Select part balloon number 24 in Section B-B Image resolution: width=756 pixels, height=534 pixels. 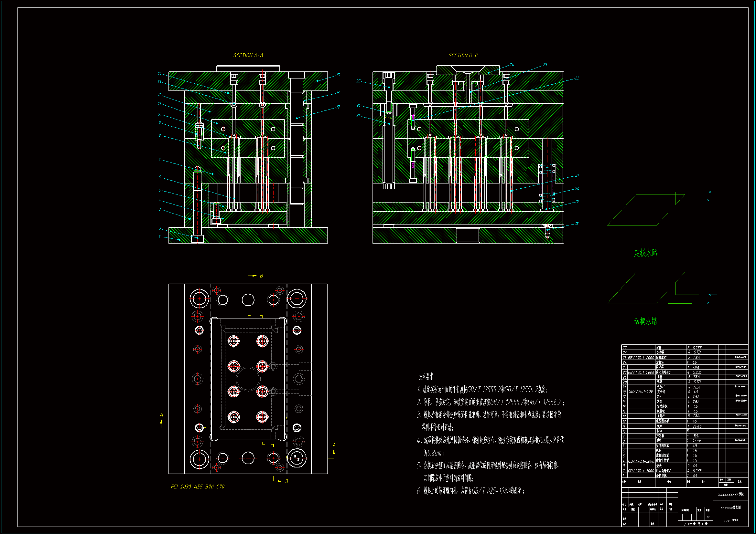click(512, 65)
